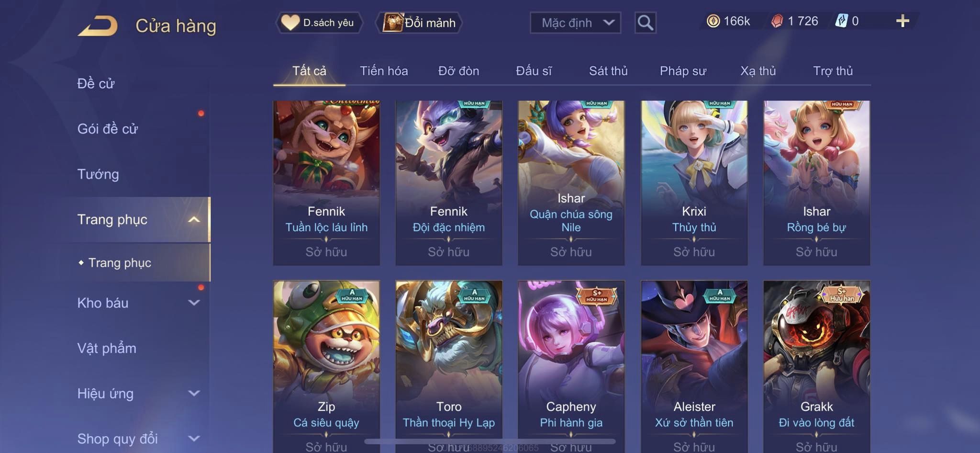
Task: Select the Sát thủ category tab
Action: (x=608, y=71)
